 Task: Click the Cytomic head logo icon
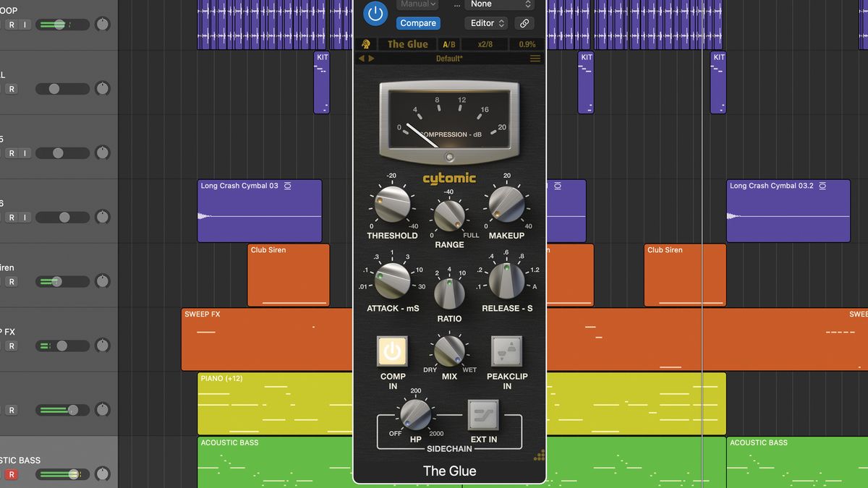pos(367,44)
